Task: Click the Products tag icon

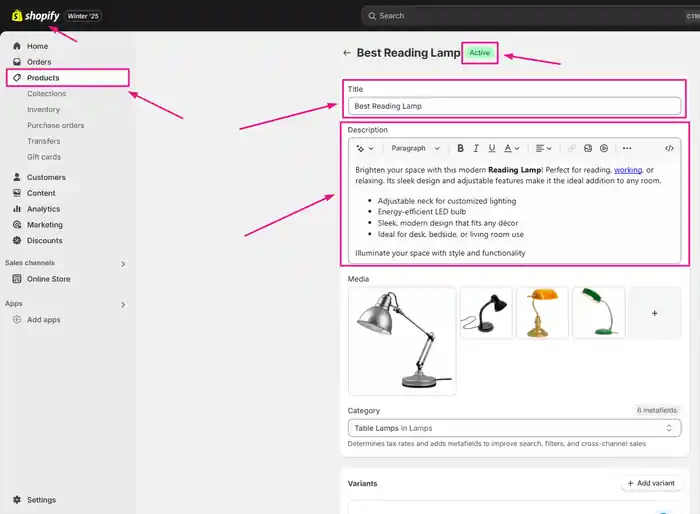Action: click(17, 78)
